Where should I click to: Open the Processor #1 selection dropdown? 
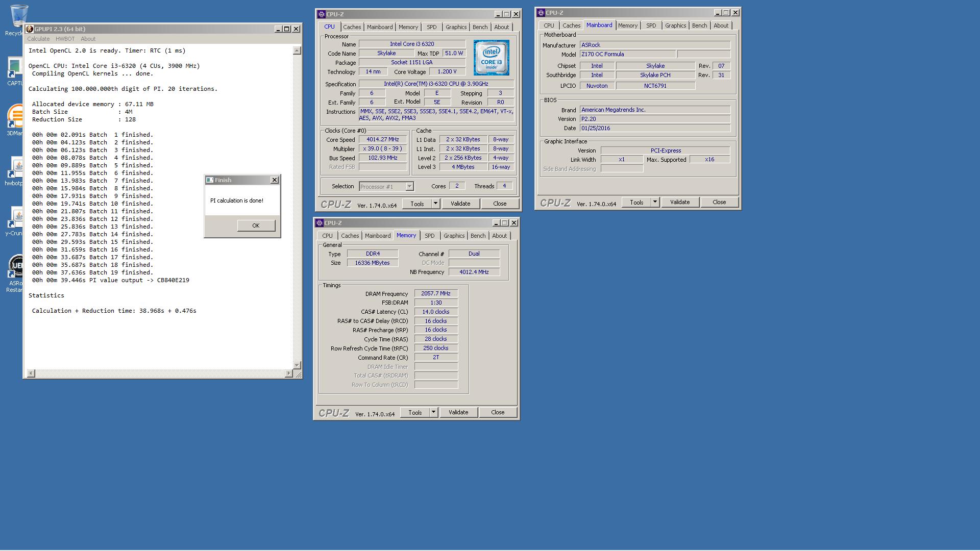[386, 187]
